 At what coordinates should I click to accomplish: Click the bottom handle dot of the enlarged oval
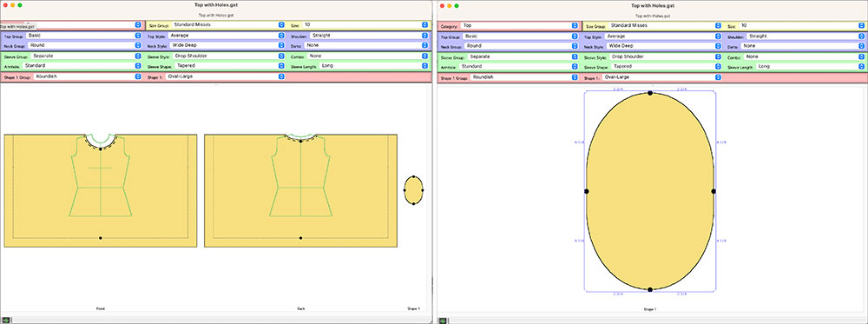650,289
